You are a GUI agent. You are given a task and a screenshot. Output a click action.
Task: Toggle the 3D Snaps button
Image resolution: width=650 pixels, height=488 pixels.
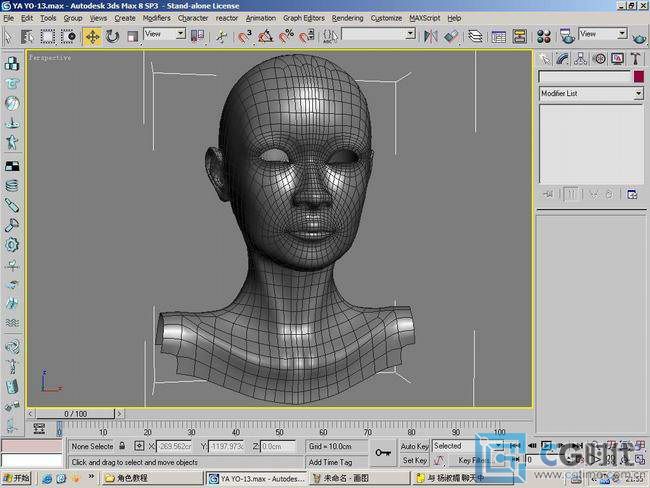[x=245, y=36]
